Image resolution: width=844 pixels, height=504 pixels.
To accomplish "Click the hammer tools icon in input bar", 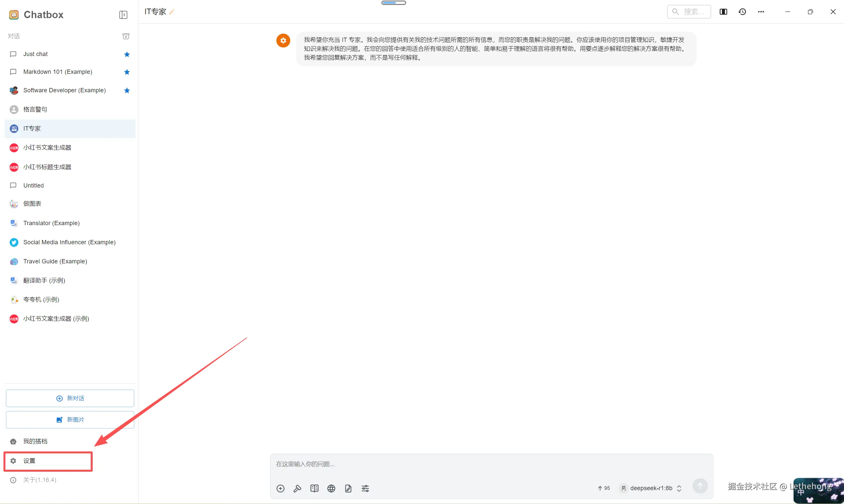I will coord(297,489).
